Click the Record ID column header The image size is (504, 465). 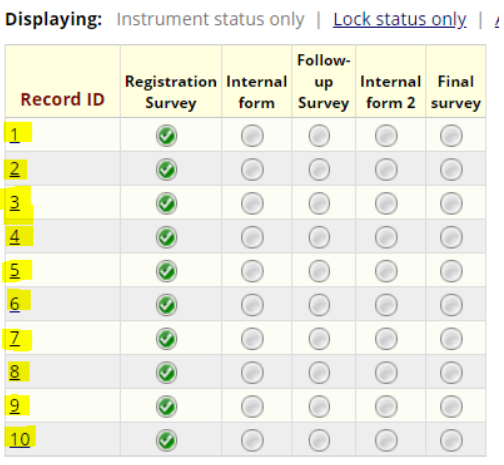click(x=63, y=99)
